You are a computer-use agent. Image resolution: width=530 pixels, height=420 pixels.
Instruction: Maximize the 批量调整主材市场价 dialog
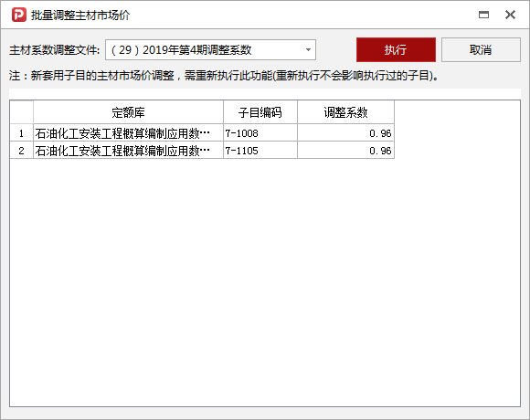point(483,15)
